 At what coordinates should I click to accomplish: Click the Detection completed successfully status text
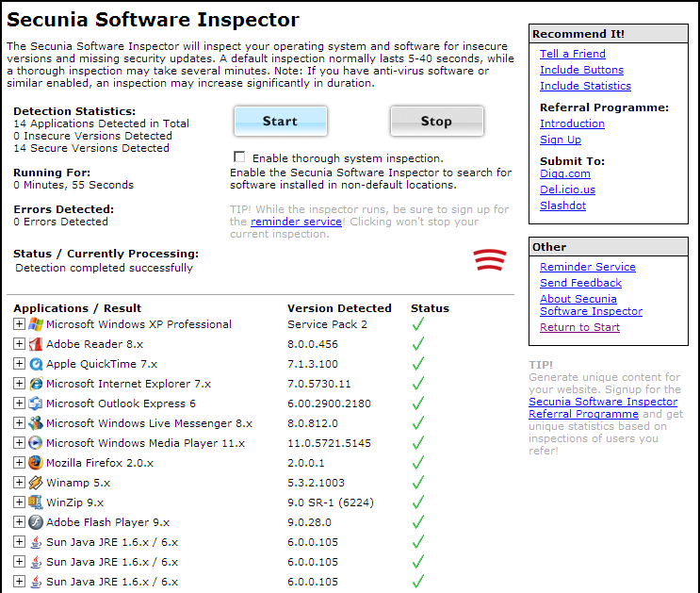coord(104,268)
